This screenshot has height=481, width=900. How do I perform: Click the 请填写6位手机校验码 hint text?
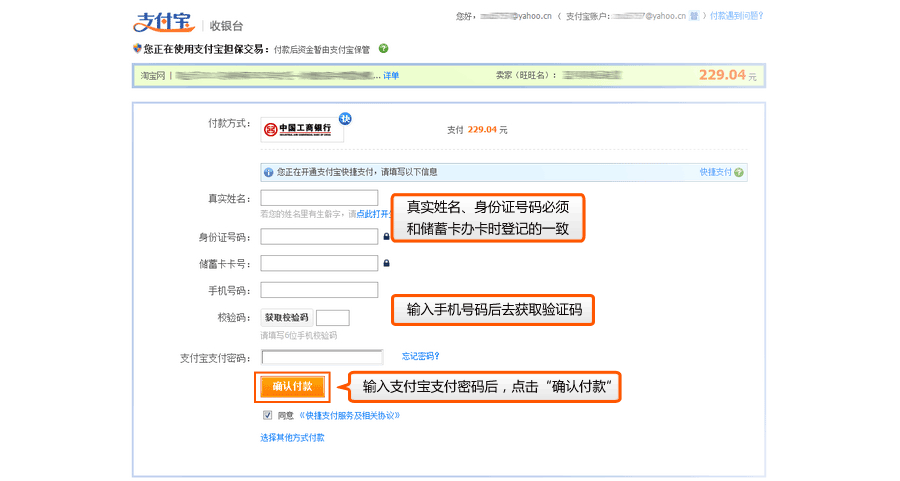coord(298,335)
